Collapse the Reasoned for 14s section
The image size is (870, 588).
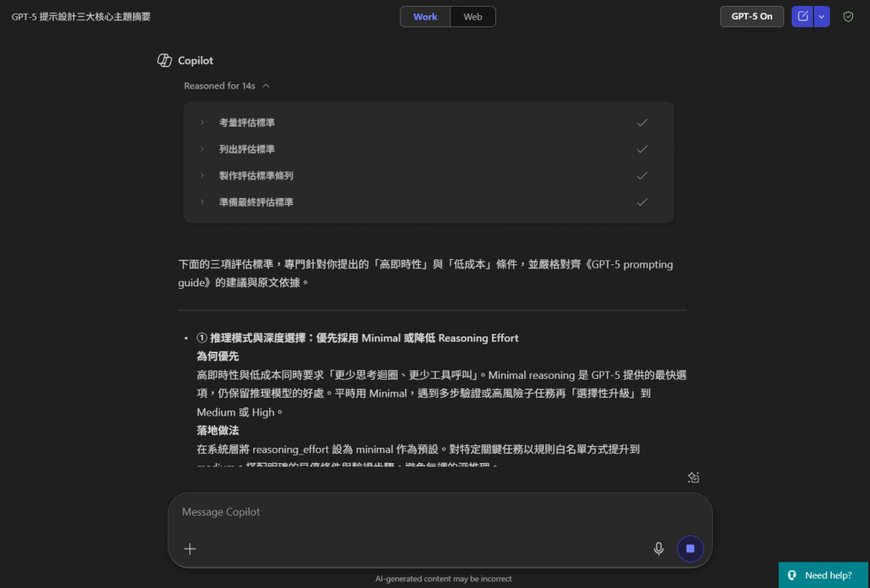(x=227, y=86)
